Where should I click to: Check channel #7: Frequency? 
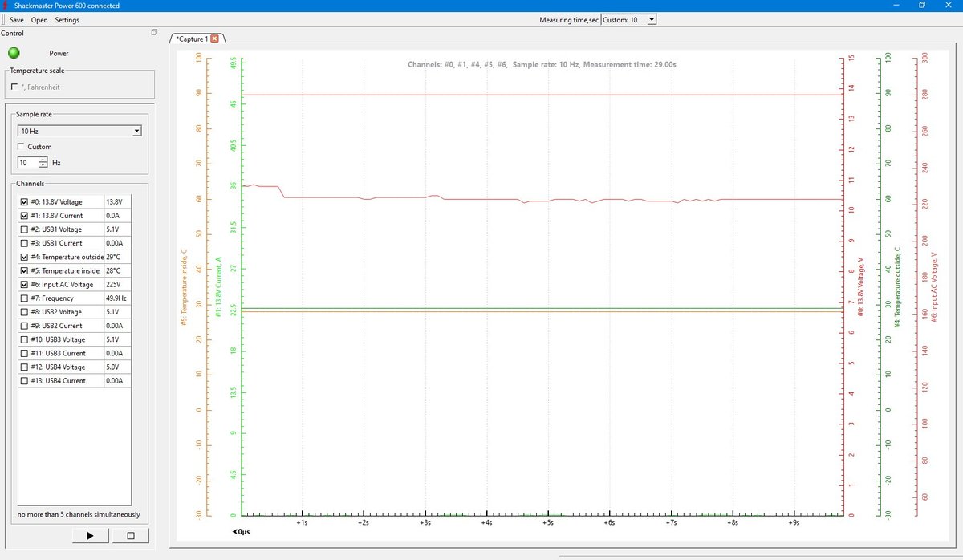point(23,298)
